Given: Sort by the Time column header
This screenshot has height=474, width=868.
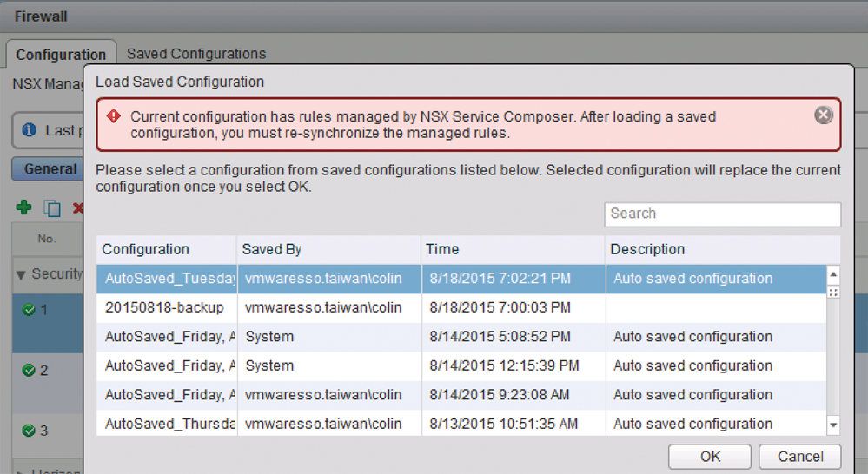Looking at the screenshot, I should (513, 249).
